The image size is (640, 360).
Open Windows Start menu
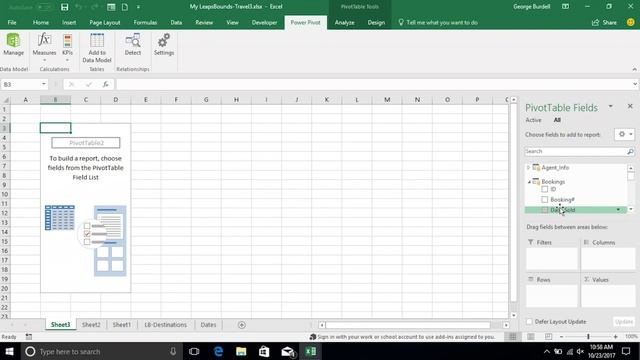[x=9, y=351]
